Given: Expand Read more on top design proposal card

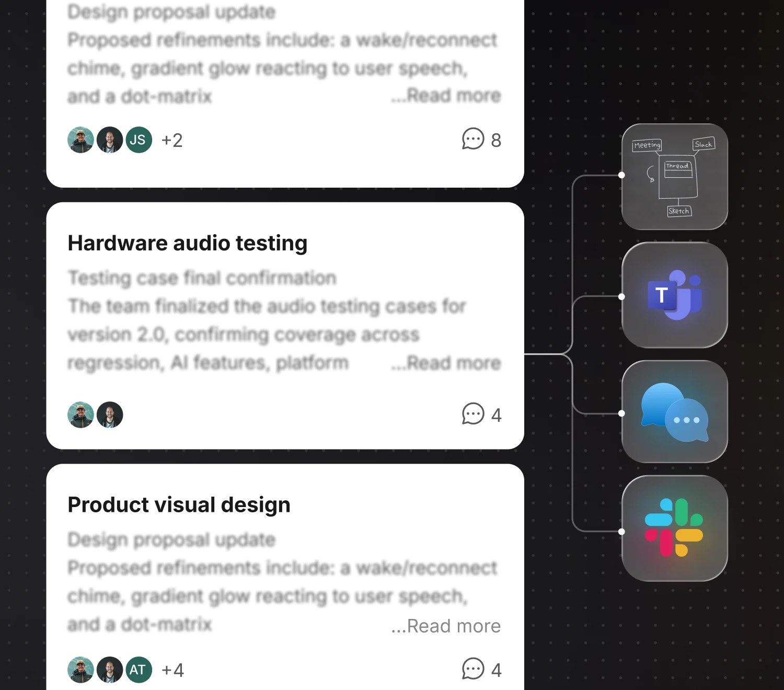Looking at the screenshot, I should tap(446, 96).
